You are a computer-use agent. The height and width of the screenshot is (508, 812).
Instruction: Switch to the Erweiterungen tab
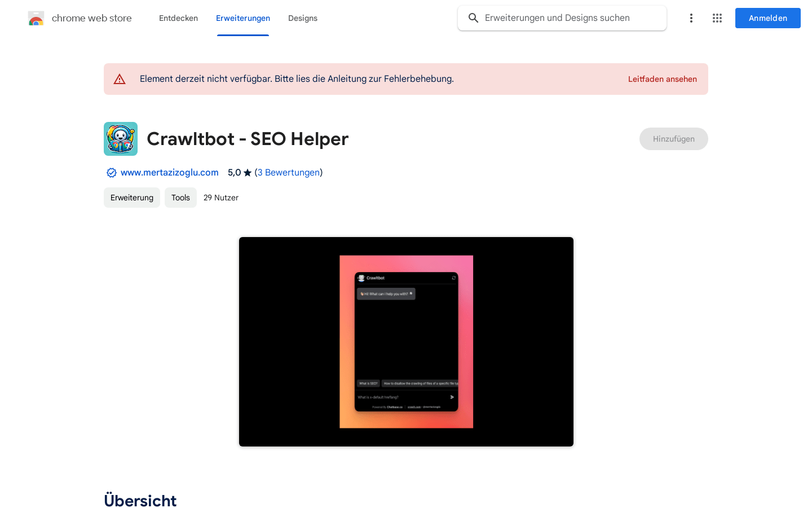(243, 18)
